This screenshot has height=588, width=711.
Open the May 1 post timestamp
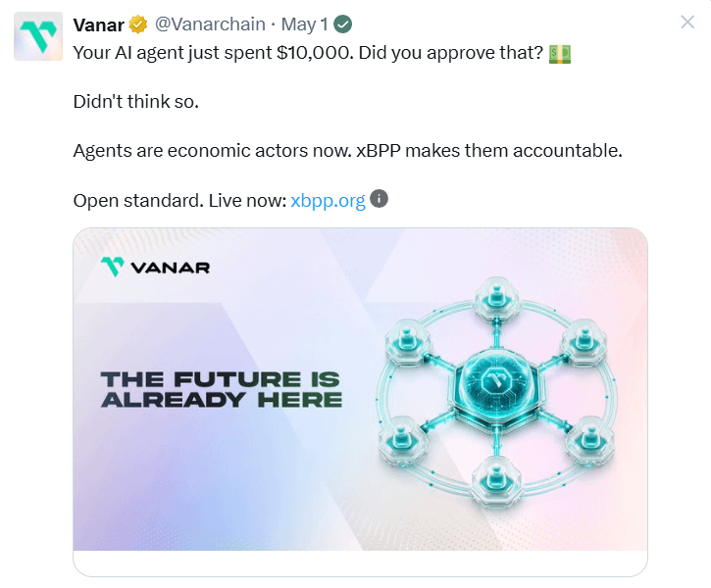click(304, 24)
